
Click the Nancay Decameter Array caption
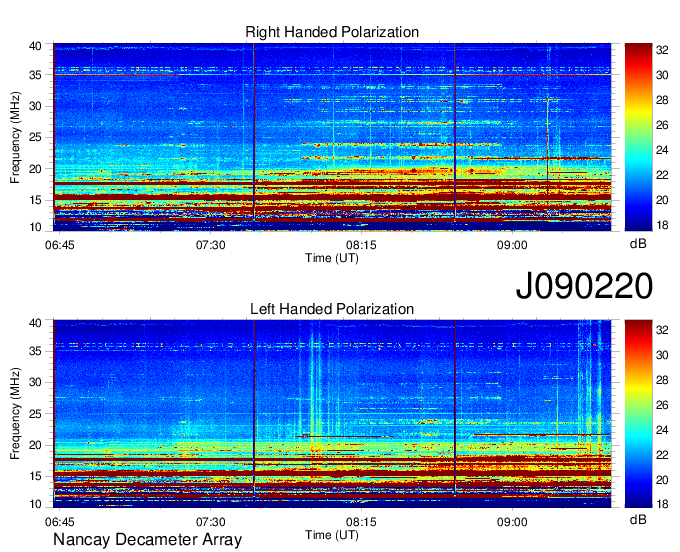147,539
